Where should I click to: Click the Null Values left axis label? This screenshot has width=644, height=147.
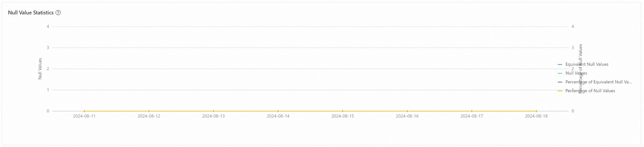40,69
